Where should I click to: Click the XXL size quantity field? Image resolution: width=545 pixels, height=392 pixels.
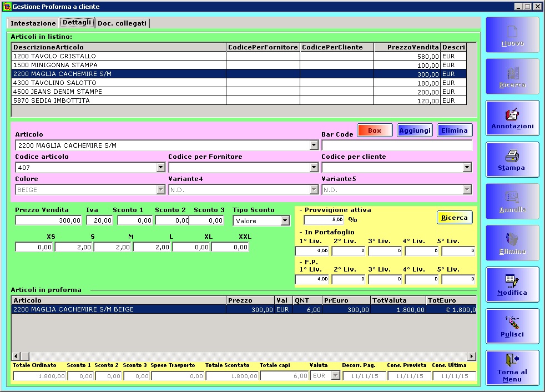click(230, 247)
